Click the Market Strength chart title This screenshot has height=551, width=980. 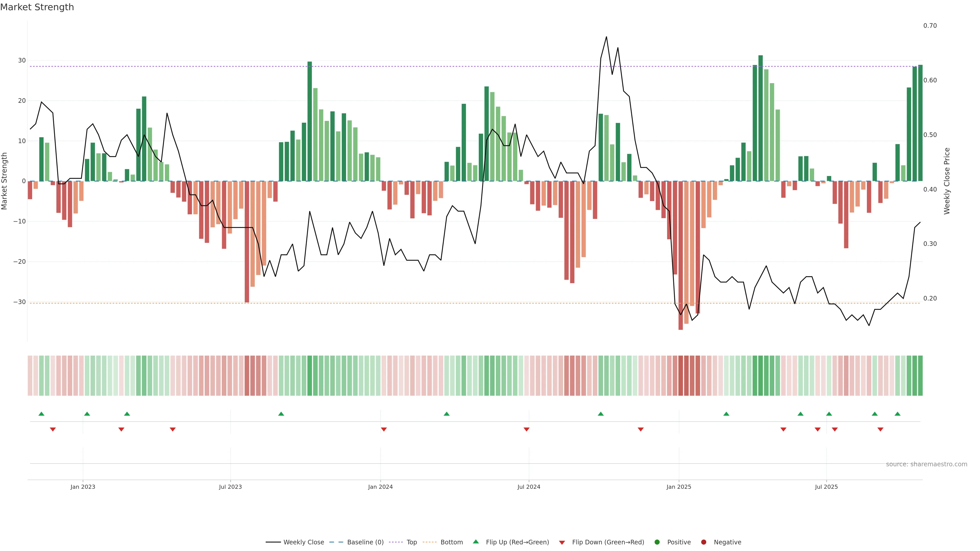pos(37,7)
